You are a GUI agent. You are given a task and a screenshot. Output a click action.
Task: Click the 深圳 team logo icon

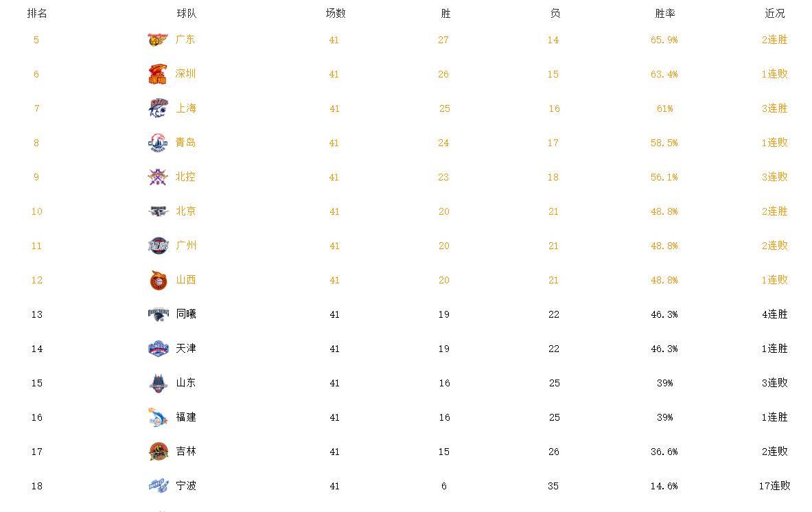(158, 74)
